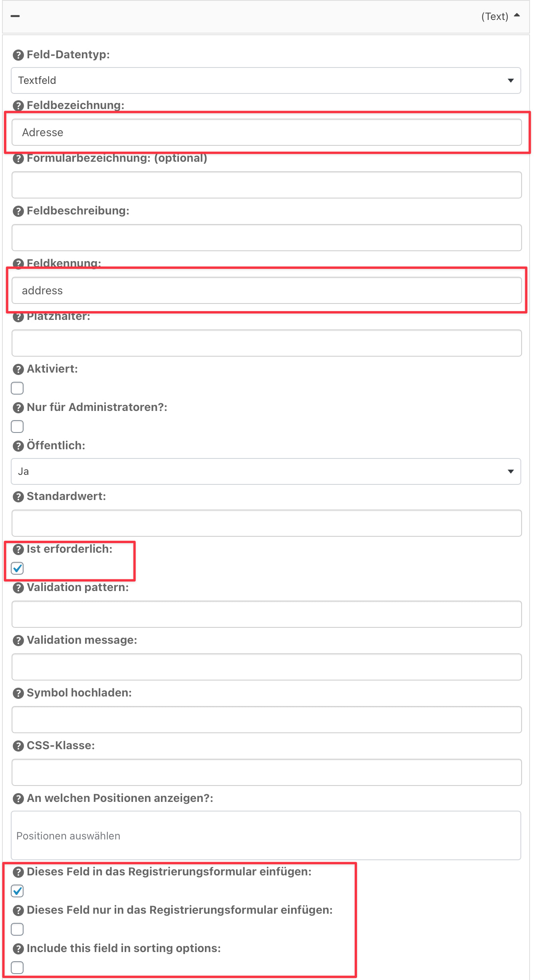Open Positionen auswählen selection box

266,835
